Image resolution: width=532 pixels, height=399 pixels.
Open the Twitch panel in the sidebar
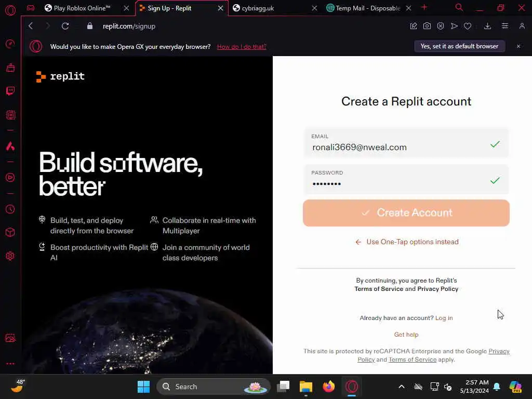coord(10,91)
